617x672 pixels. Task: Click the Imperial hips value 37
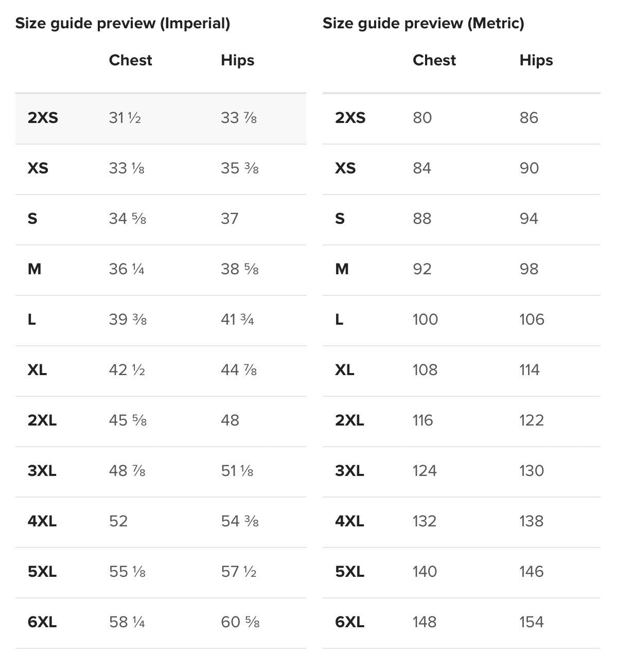click(x=230, y=219)
